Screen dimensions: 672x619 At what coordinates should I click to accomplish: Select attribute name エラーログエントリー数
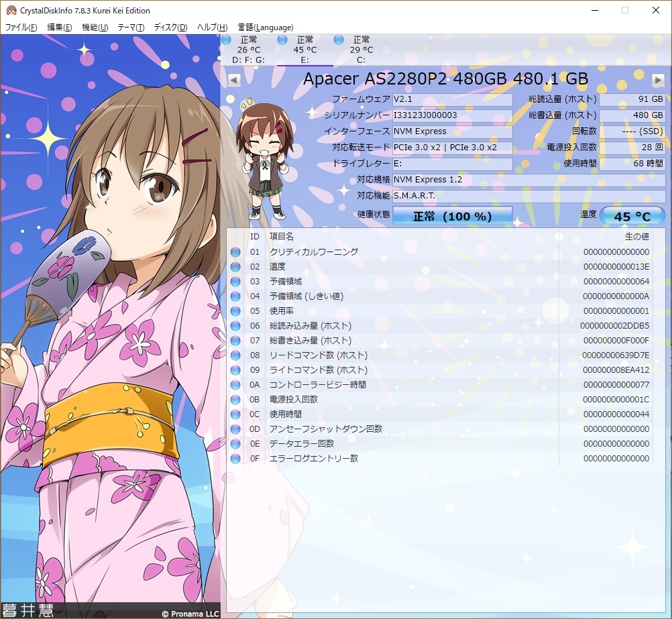click(314, 459)
